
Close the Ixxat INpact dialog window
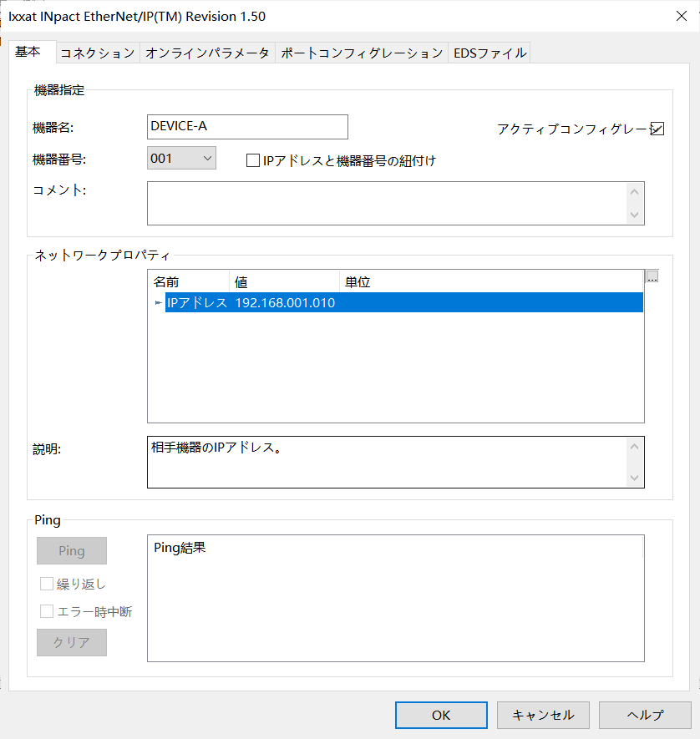coord(681,16)
